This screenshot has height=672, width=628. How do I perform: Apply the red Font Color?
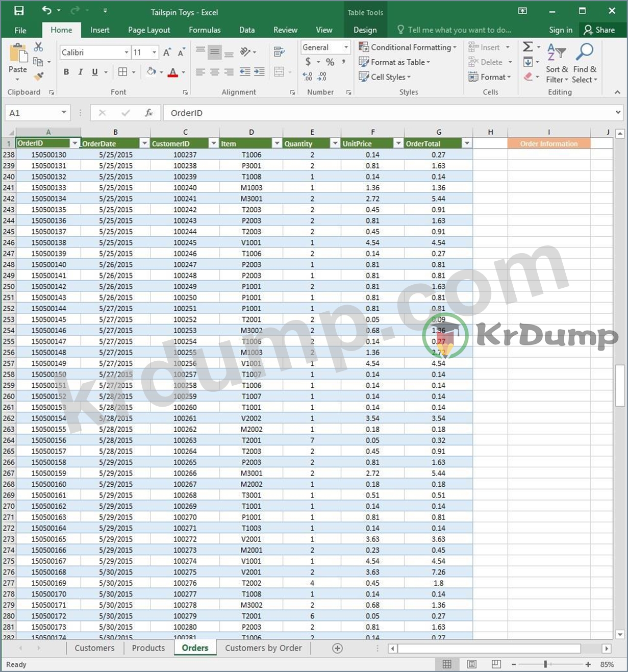(173, 72)
